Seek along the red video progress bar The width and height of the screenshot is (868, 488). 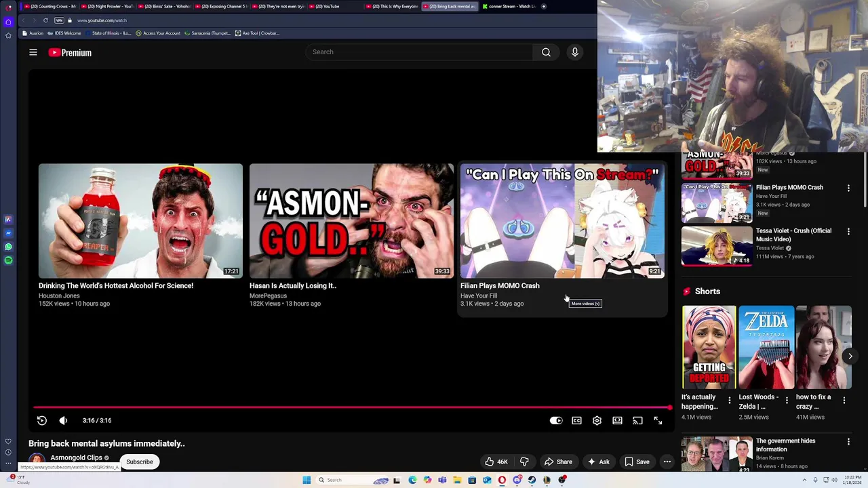click(x=352, y=407)
